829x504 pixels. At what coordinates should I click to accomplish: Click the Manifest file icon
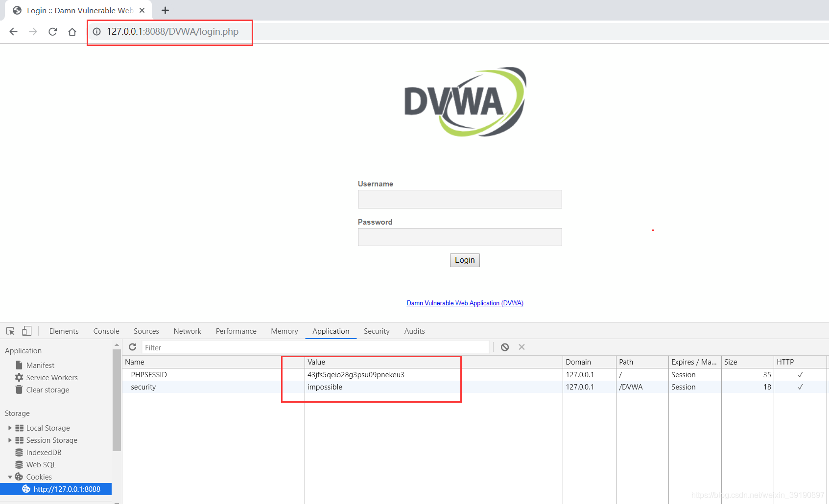pos(19,365)
